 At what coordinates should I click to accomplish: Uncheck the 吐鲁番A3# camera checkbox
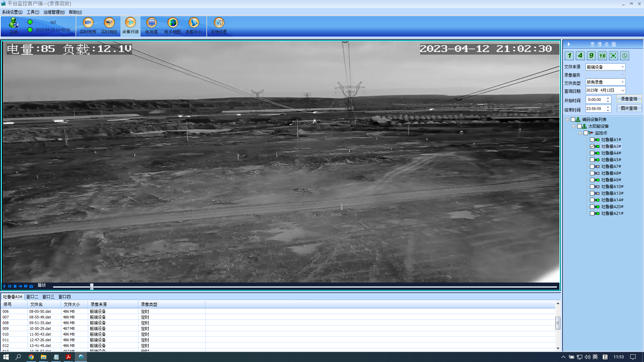point(592,146)
